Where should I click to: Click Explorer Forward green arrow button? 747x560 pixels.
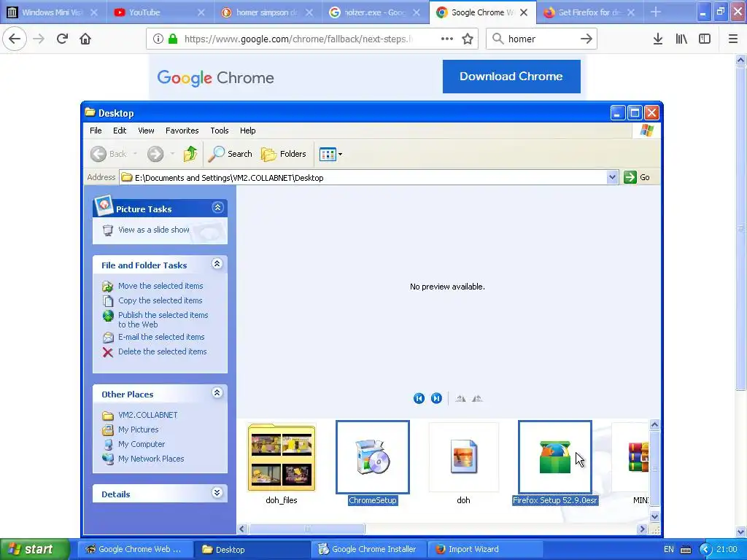[x=155, y=154]
